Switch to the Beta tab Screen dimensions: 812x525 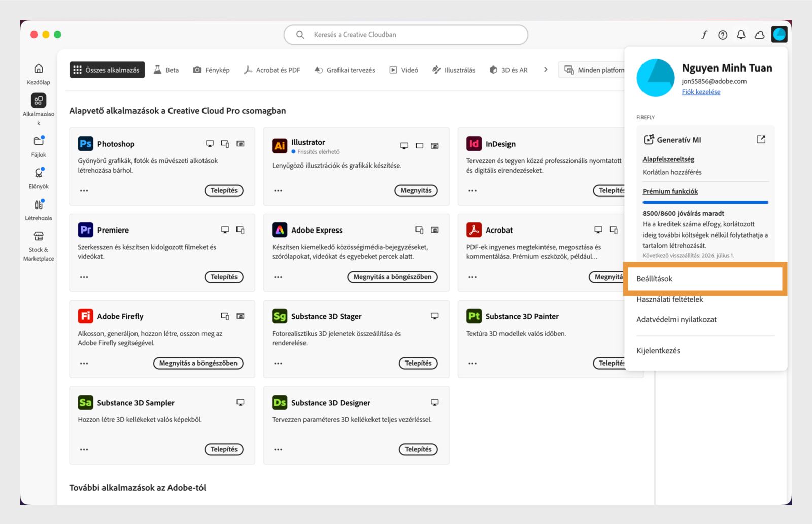point(166,70)
